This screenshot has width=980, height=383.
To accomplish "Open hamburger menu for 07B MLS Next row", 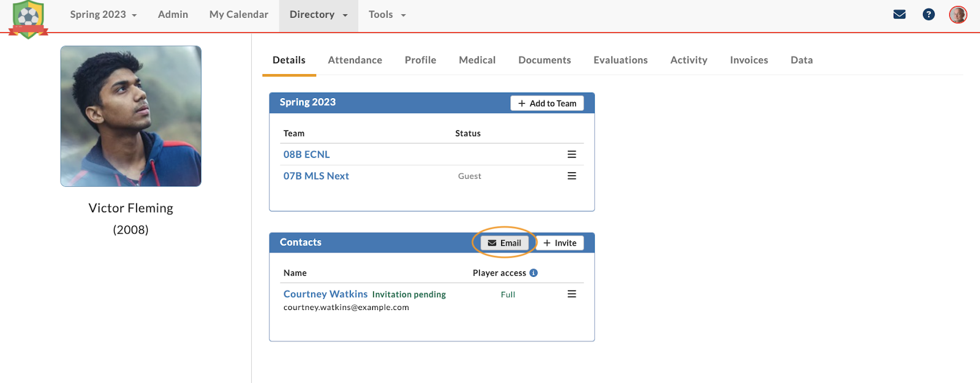I will pos(571,176).
